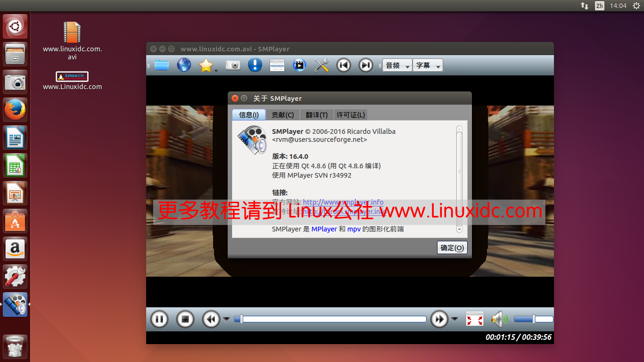Switch to the 翻译(T) tab

(317, 115)
